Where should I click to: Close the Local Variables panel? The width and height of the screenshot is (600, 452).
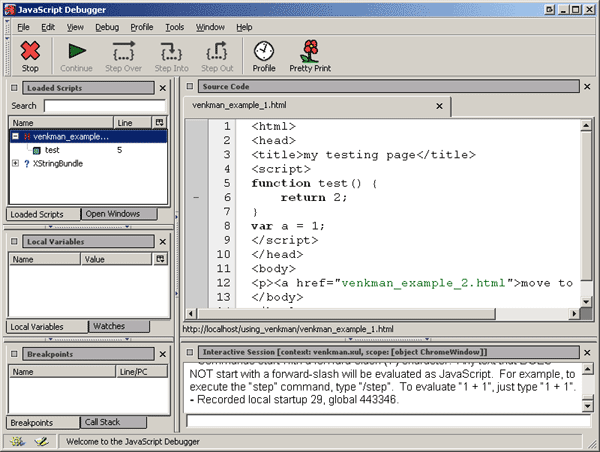tap(163, 242)
